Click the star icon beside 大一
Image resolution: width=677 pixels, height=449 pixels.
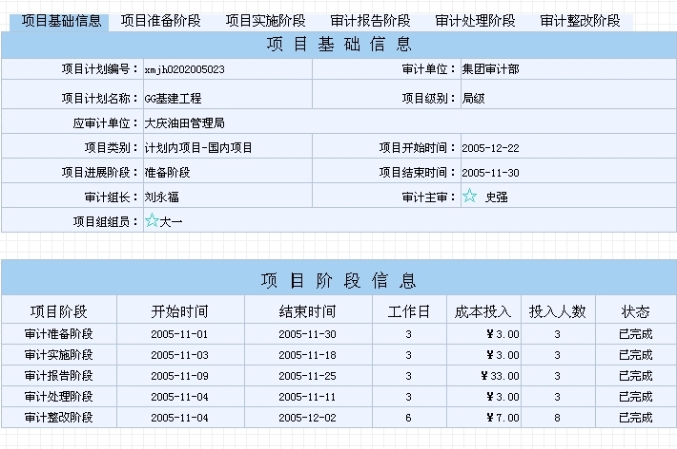coord(152,221)
